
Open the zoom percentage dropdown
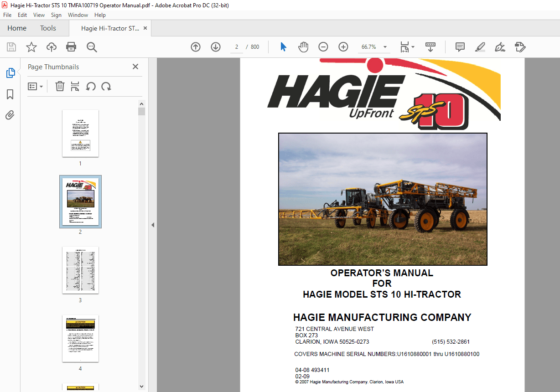tap(384, 47)
